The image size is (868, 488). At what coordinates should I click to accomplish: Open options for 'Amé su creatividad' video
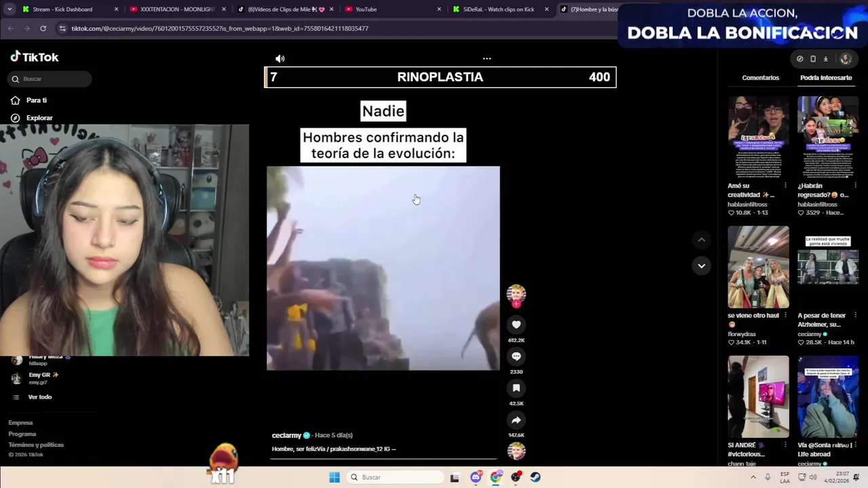[x=785, y=186]
